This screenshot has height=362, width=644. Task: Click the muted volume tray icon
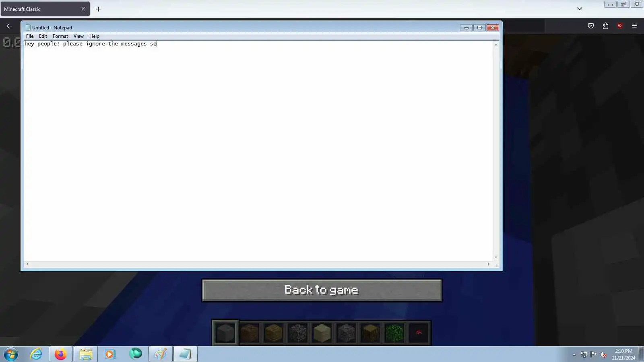click(603, 354)
